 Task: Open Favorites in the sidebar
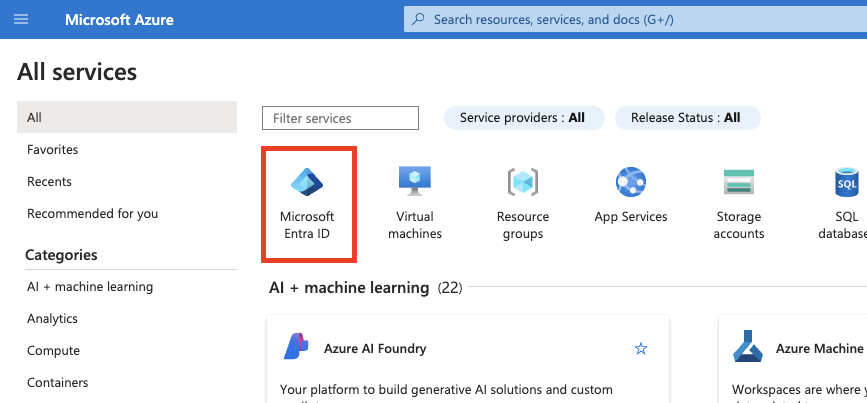(x=53, y=149)
